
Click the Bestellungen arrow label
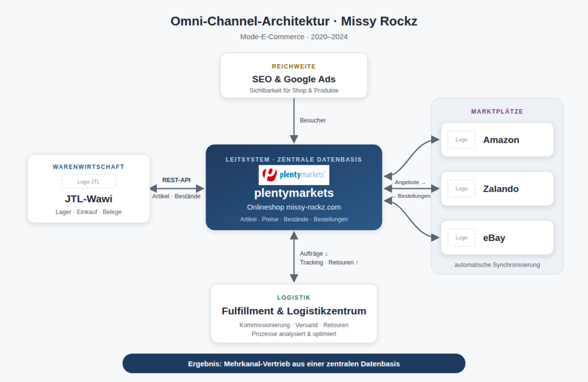411,196
